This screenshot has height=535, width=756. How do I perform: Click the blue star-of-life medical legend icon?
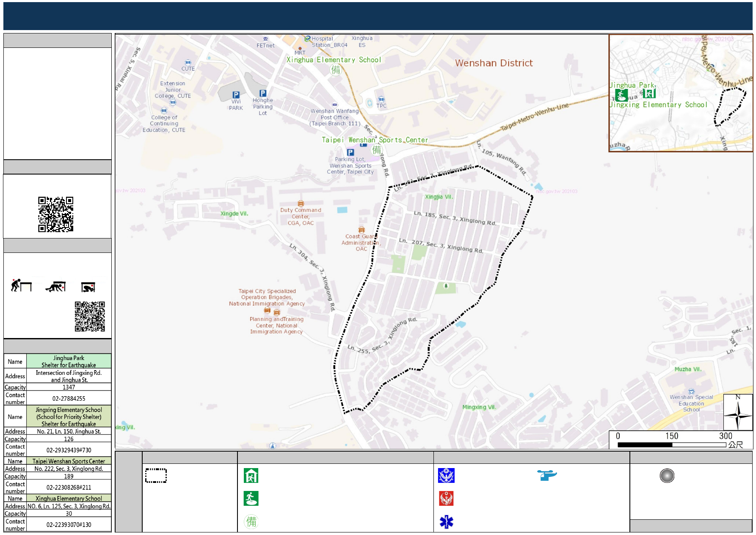coord(446,522)
